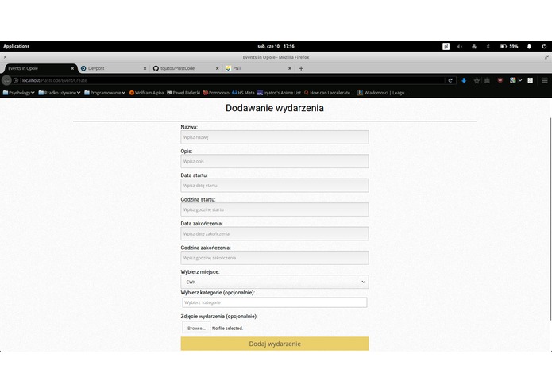
Task: Open the Paweł Bielecki bookmark
Action: click(183, 93)
